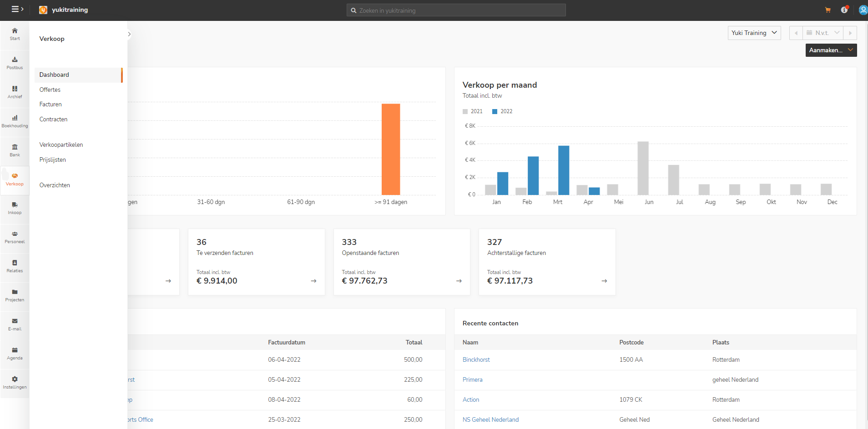Open Verkoopartikelen menu item
868x429 pixels.
[x=61, y=145]
